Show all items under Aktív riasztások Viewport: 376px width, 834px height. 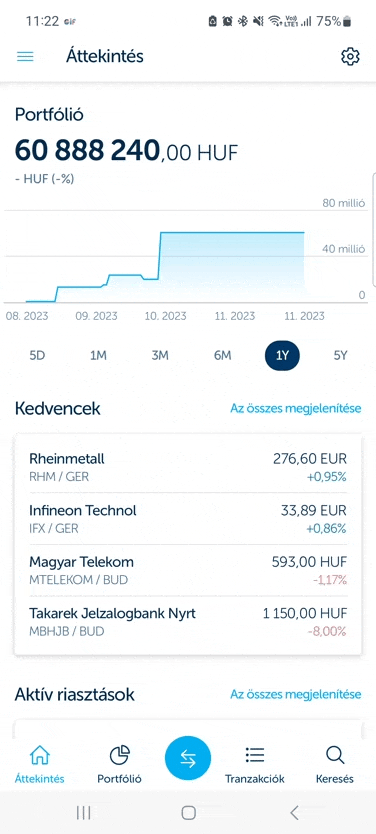[x=296, y=694]
